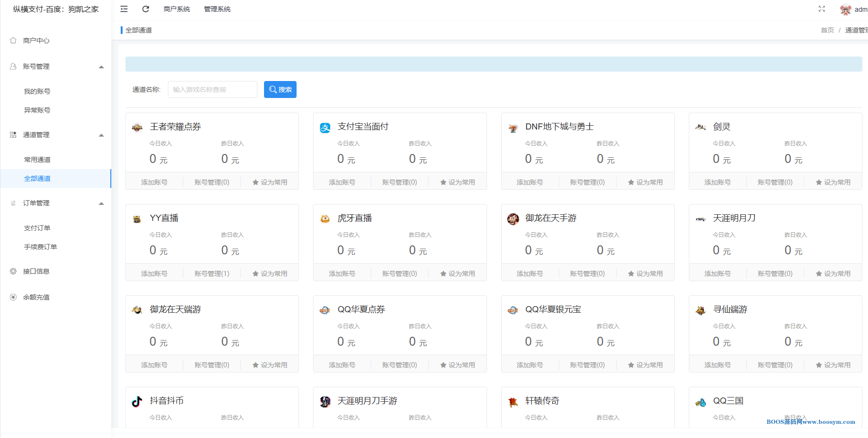Click the YY直播 channel icon

pos(137,219)
